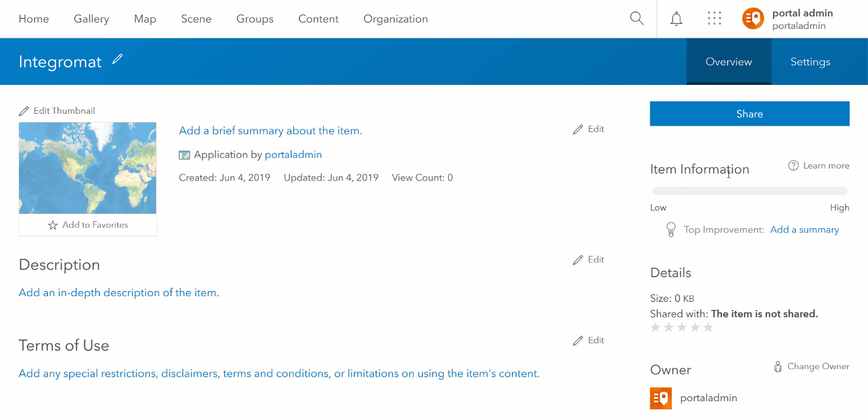Click the Change Owner link text
The width and height of the screenshot is (868, 420).
click(x=818, y=366)
